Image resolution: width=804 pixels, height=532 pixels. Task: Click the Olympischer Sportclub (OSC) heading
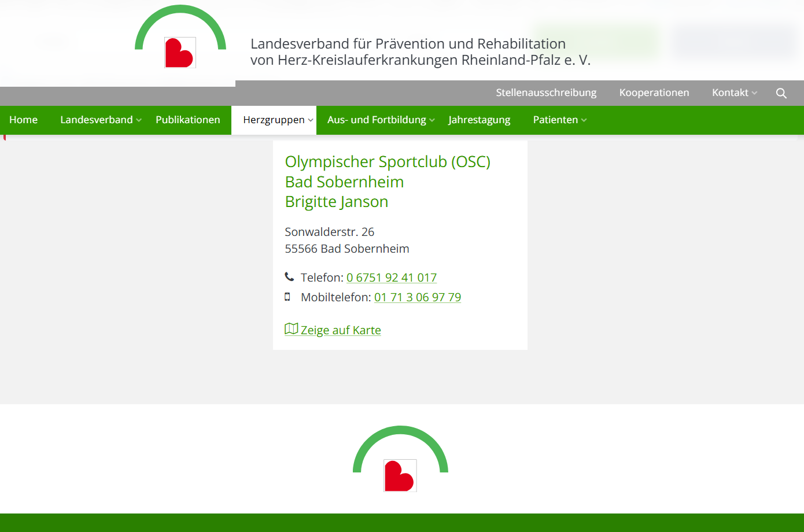(x=387, y=162)
